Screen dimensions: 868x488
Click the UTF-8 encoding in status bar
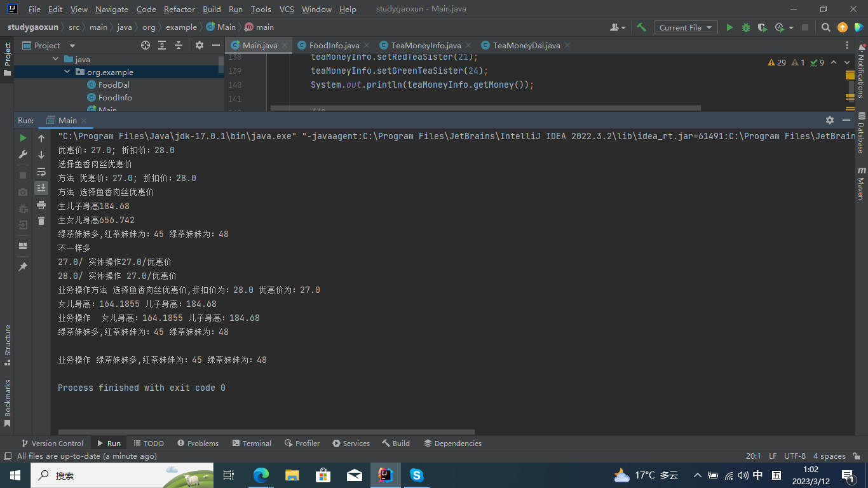[x=795, y=456]
